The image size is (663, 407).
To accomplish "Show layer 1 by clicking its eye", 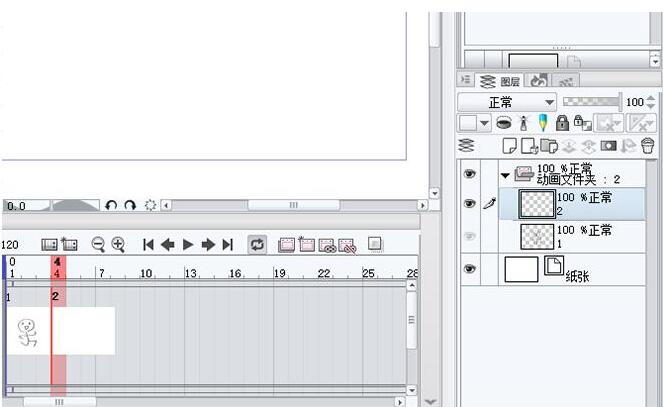I will coord(469,236).
